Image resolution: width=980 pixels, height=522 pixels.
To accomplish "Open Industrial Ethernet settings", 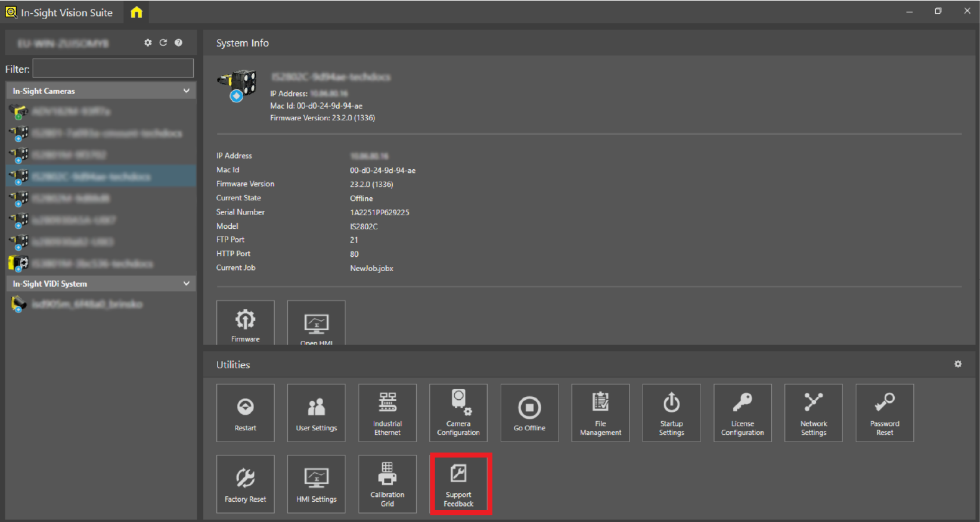I will click(x=387, y=412).
